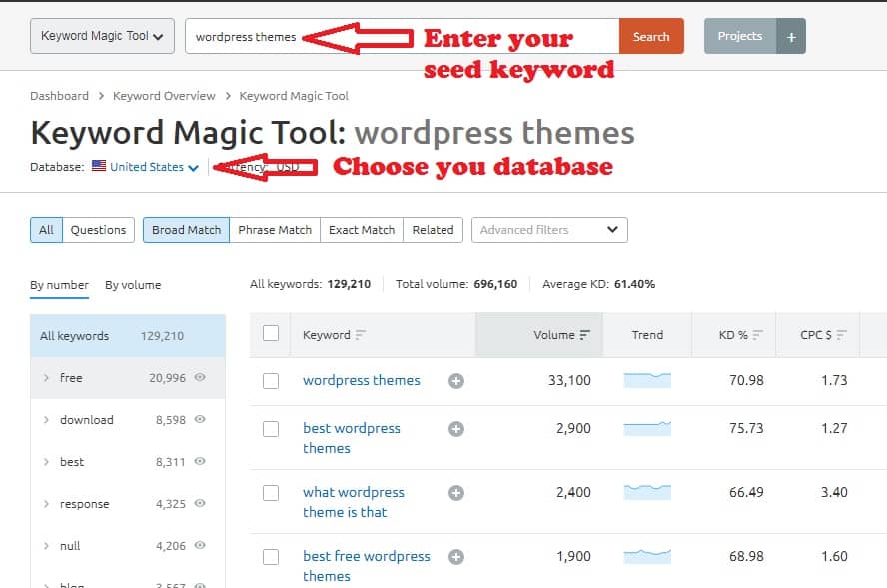Check the select-all checkbox in table header
The width and height of the screenshot is (887, 588).
tap(271, 333)
